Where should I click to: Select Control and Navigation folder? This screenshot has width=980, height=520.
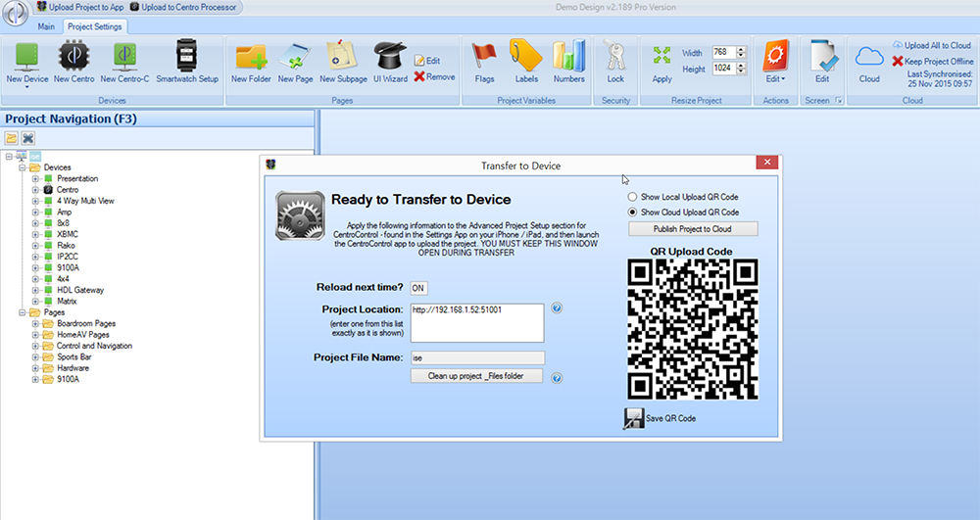[x=94, y=346]
